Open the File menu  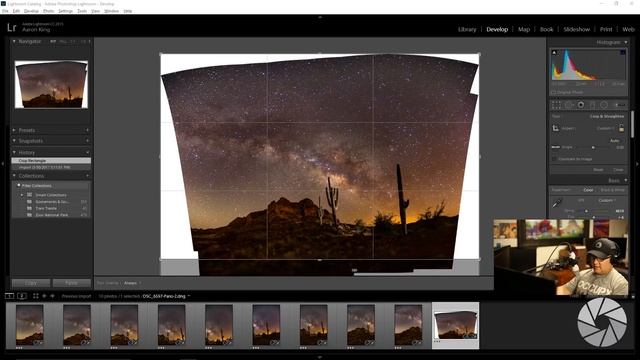tap(5, 11)
